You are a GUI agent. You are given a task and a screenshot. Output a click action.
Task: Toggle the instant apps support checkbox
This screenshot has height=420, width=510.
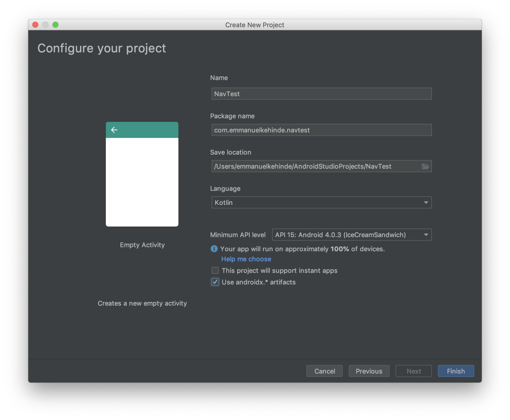click(215, 270)
